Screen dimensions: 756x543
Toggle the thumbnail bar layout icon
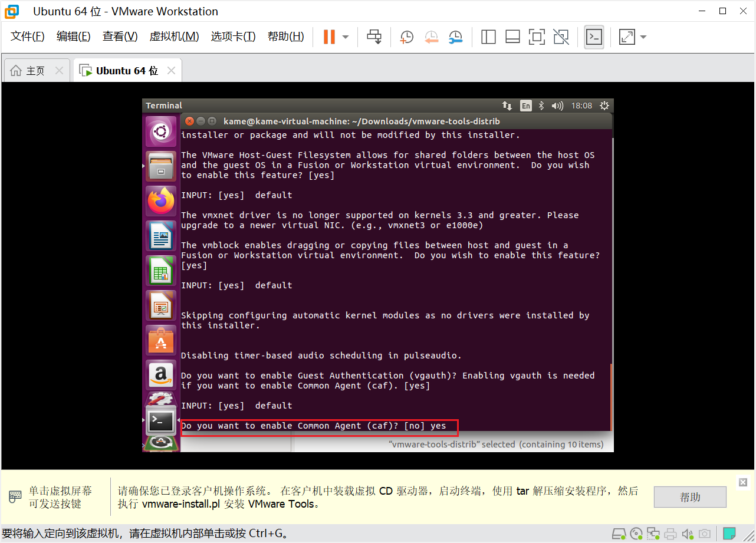(x=512, y=37)
